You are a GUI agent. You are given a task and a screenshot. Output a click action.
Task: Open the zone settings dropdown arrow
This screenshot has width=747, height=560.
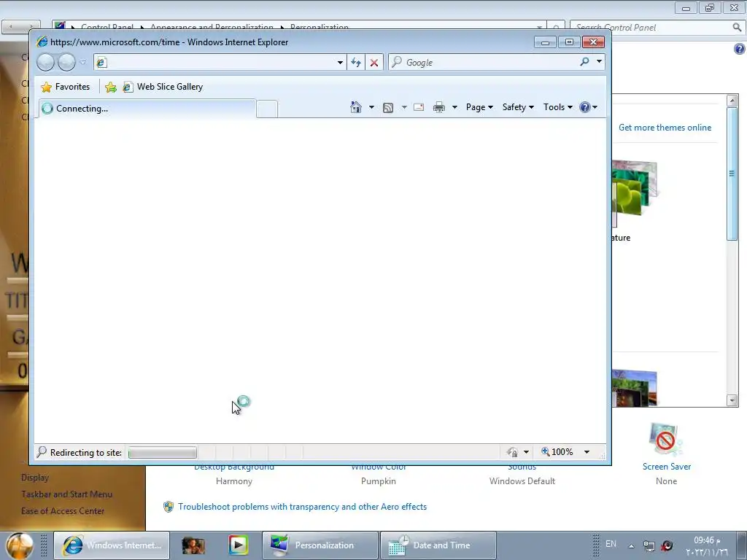527,452
